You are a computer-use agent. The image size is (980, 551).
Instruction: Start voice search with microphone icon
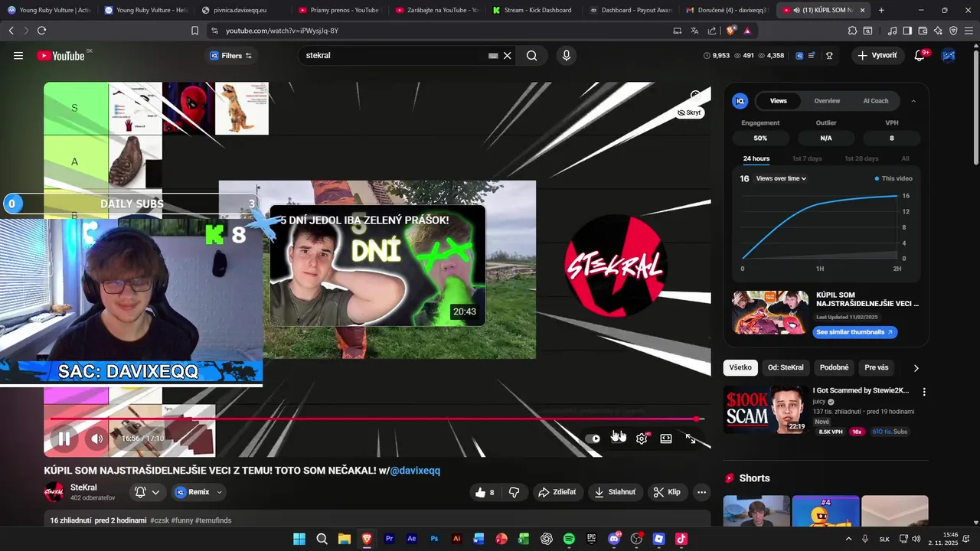pos(567,56)
